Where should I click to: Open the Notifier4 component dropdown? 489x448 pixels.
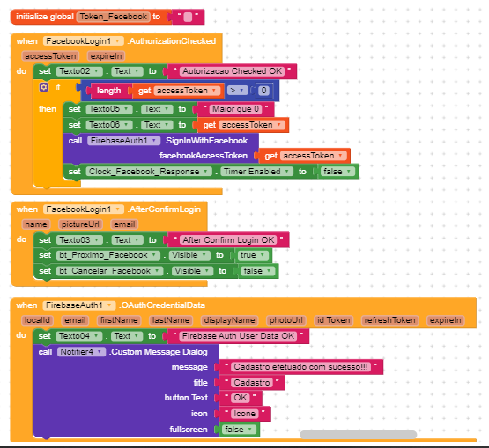(81, 352)
